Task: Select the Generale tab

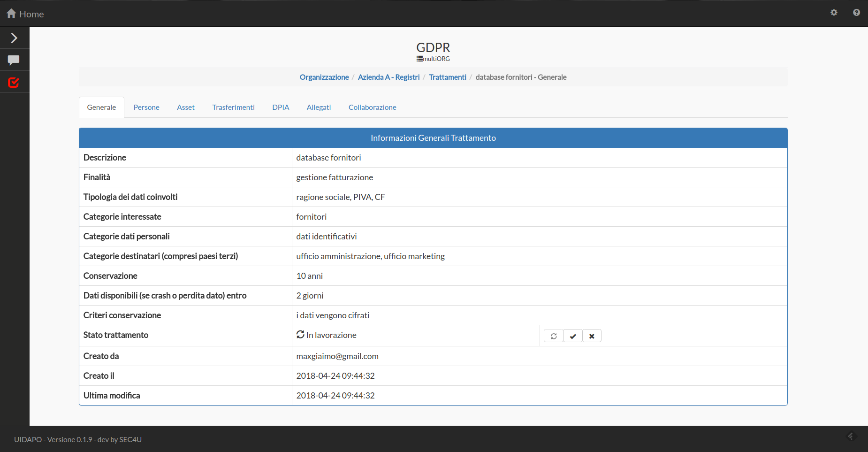Action: click(101, 107)
